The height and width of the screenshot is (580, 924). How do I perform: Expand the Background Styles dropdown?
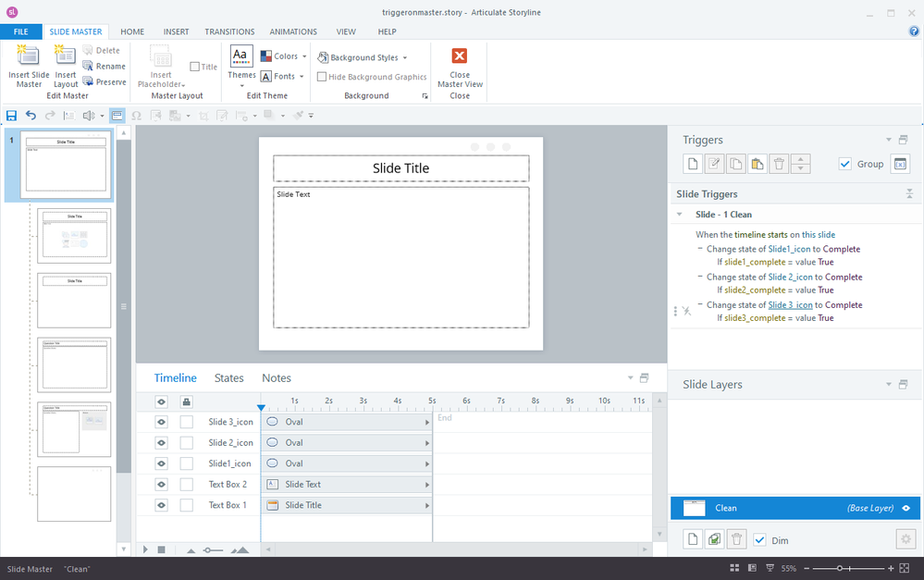363,57
